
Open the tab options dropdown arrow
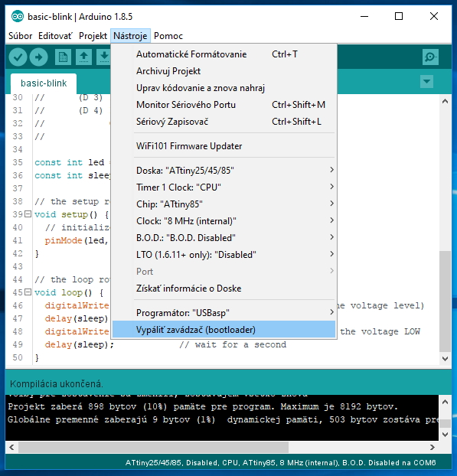click(x=426, y=82)
